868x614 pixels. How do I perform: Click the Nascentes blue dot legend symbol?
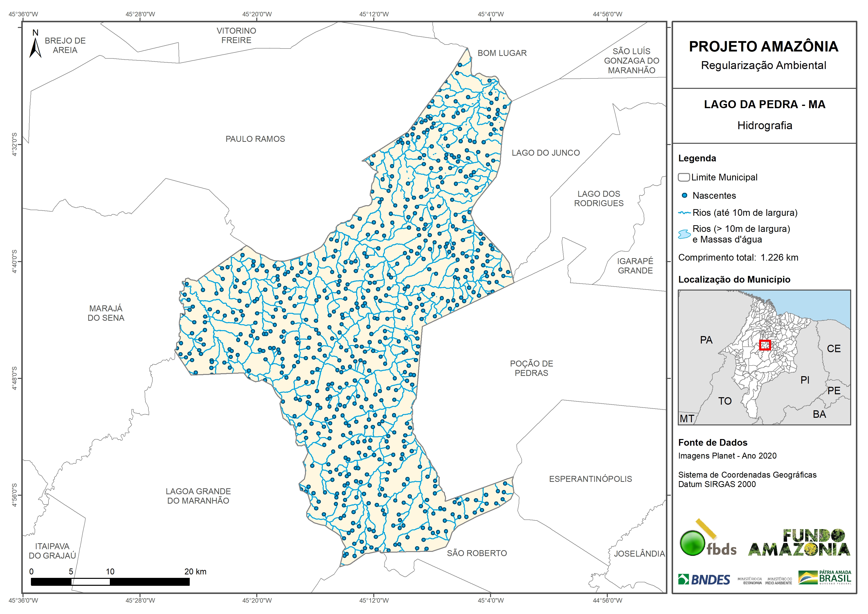coord(684,196)
